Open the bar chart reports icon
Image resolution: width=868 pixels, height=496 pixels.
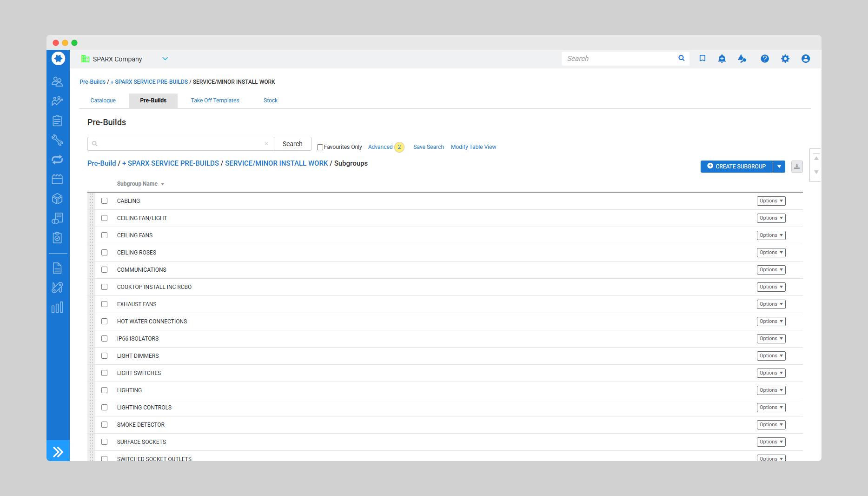point(57,308)
